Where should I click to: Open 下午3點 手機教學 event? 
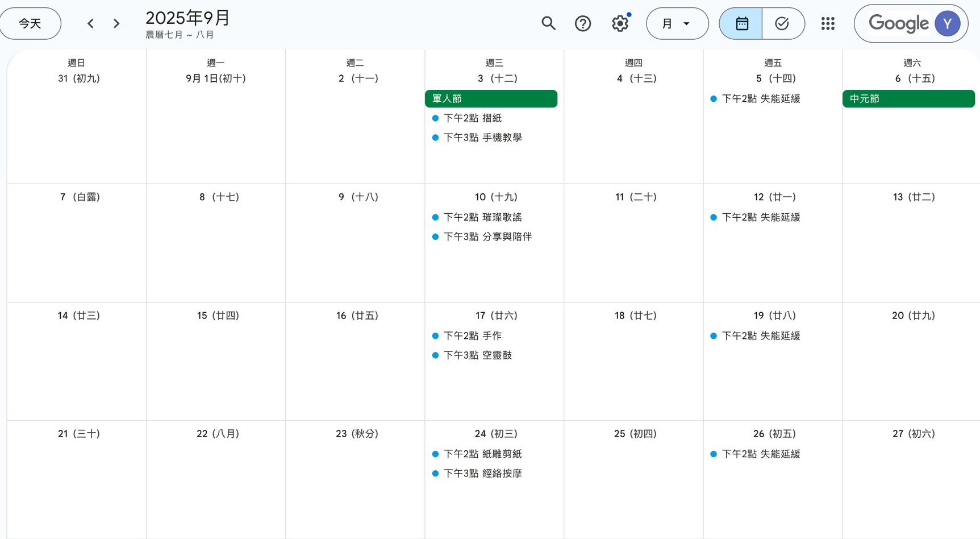click(x=482, y=138)
